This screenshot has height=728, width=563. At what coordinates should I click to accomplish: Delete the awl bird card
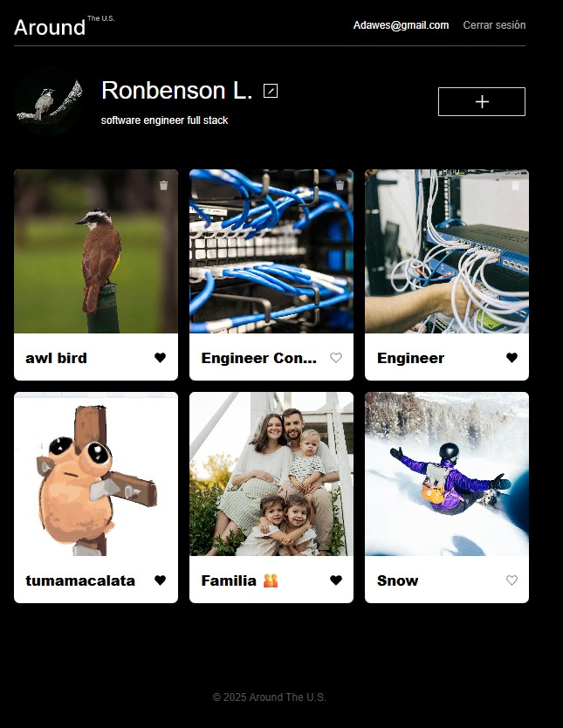(163, 185)
